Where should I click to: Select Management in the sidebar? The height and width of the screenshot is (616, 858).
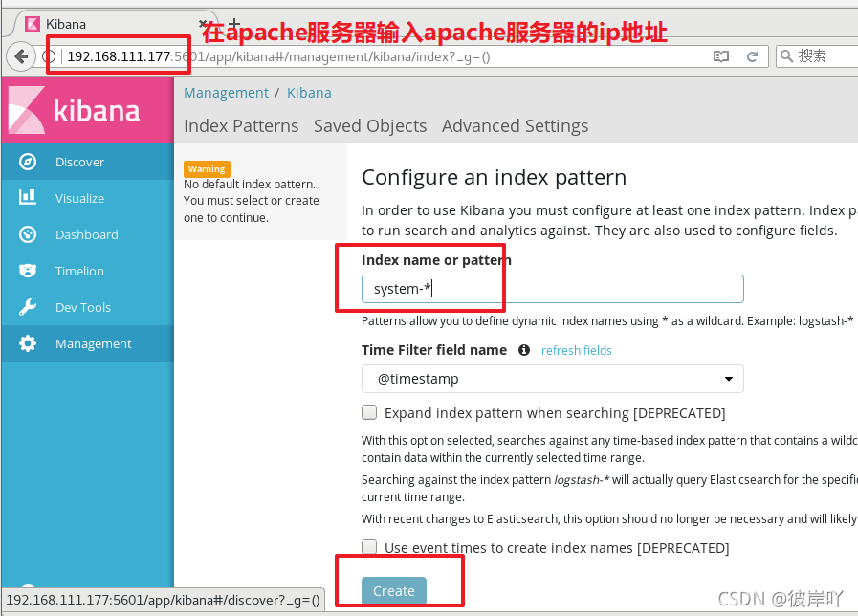click(x=88, y=343)
